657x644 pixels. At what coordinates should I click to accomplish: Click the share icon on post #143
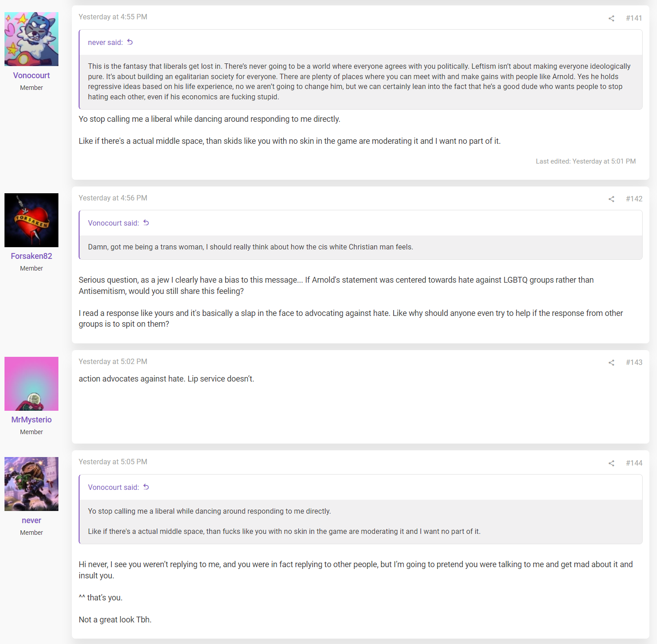click(611, 363)
